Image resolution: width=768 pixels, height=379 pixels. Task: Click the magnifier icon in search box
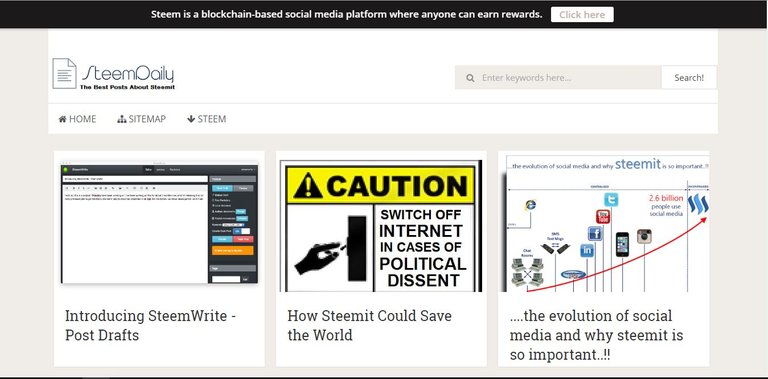click(x=470, y=78)
